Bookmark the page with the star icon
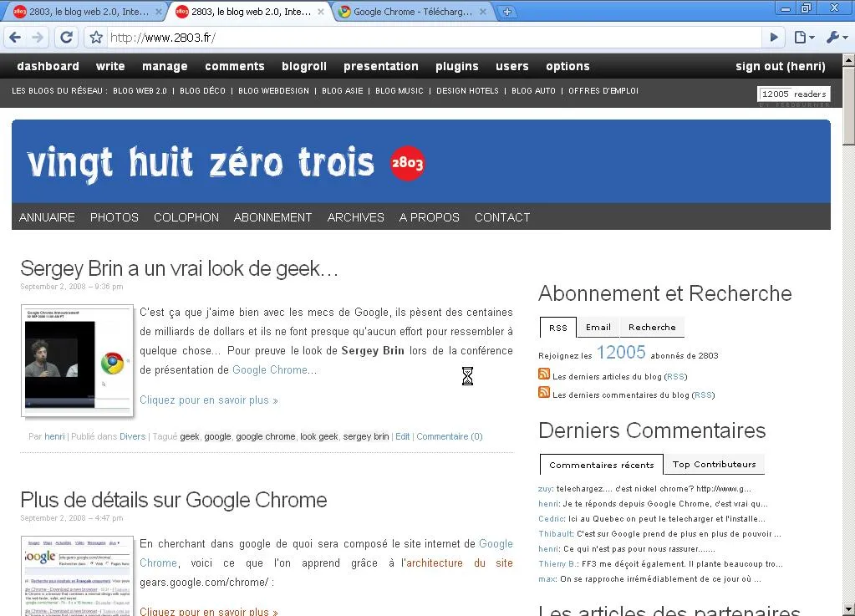 pos(96,37)
